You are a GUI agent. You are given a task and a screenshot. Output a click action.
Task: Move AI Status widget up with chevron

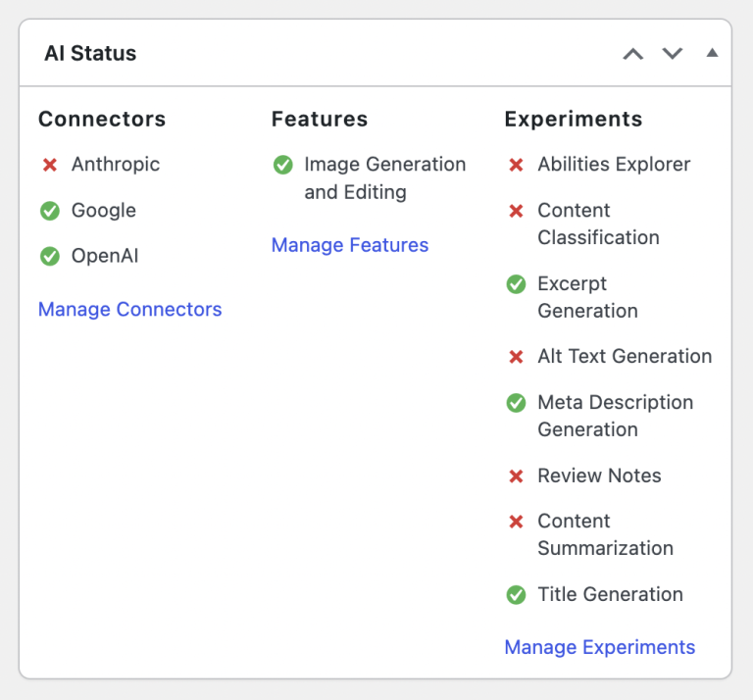tap(633, 54)
